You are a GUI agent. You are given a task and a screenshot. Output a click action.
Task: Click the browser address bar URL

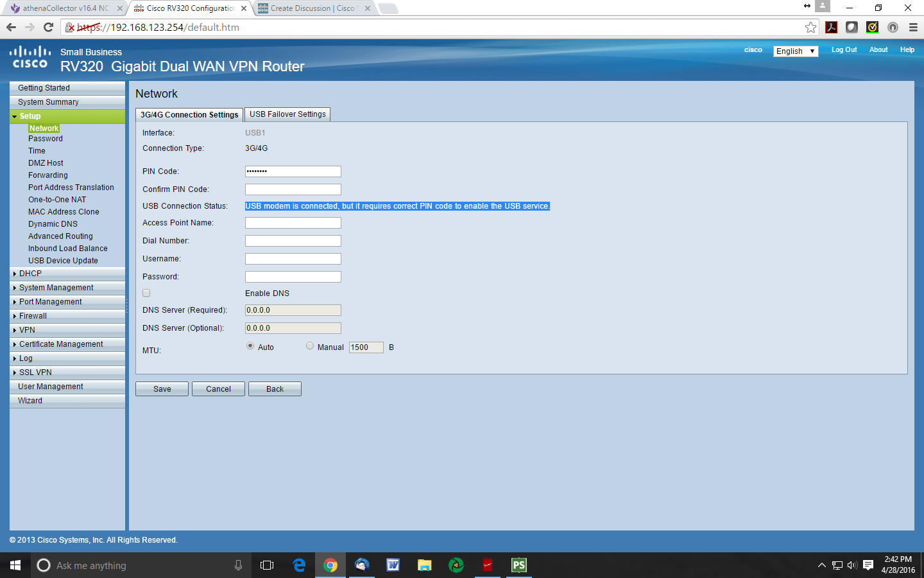[x=158, y=28]
